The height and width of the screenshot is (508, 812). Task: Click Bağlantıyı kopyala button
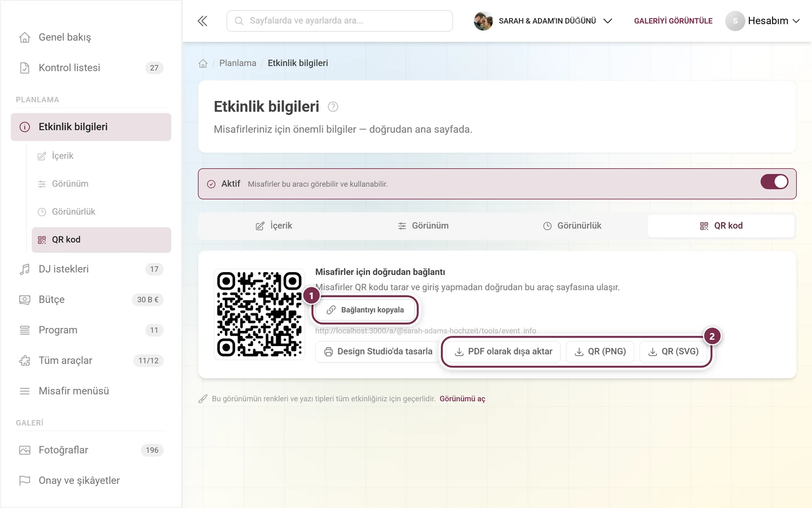(365, 310)
